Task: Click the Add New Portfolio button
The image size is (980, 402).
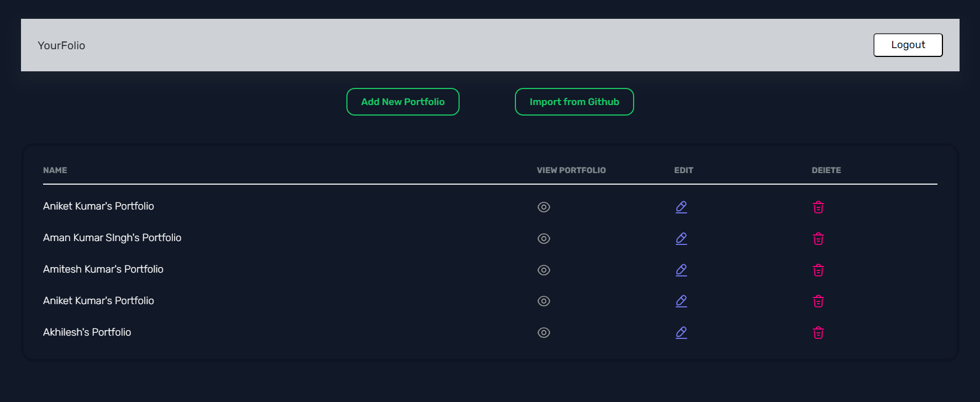Action: tap(403, 102)
